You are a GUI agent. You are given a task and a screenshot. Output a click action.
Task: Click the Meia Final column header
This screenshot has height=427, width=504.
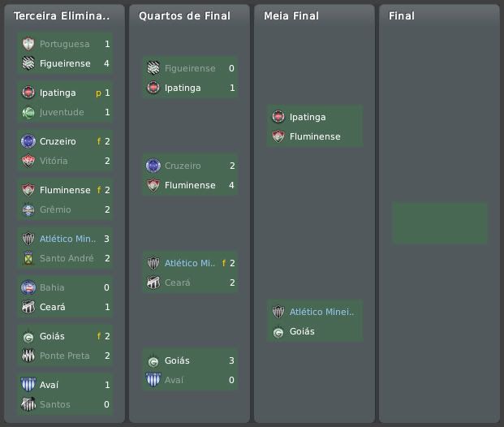[291, 15]
